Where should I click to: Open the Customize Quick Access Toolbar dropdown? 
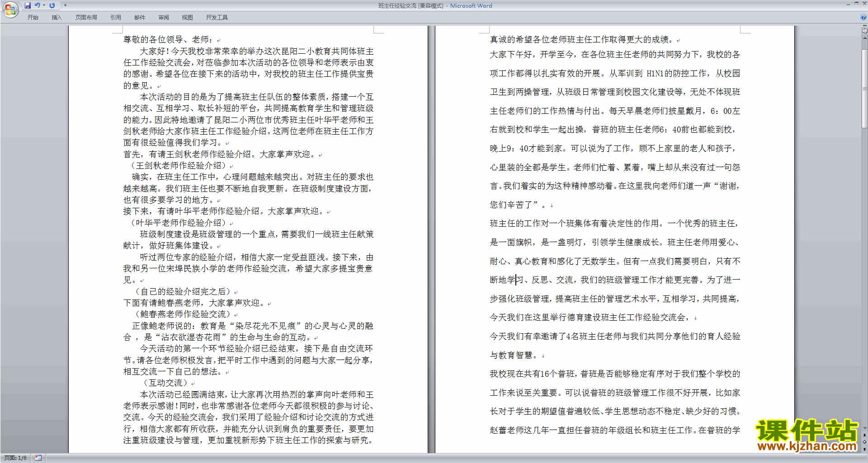pyautogui.click(x=65, y=5)
